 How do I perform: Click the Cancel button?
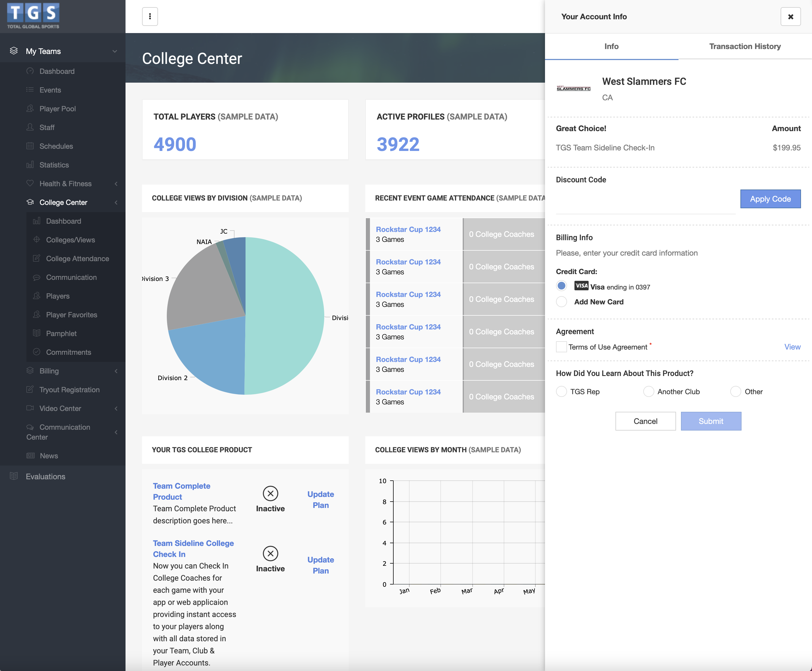(645, 421)
